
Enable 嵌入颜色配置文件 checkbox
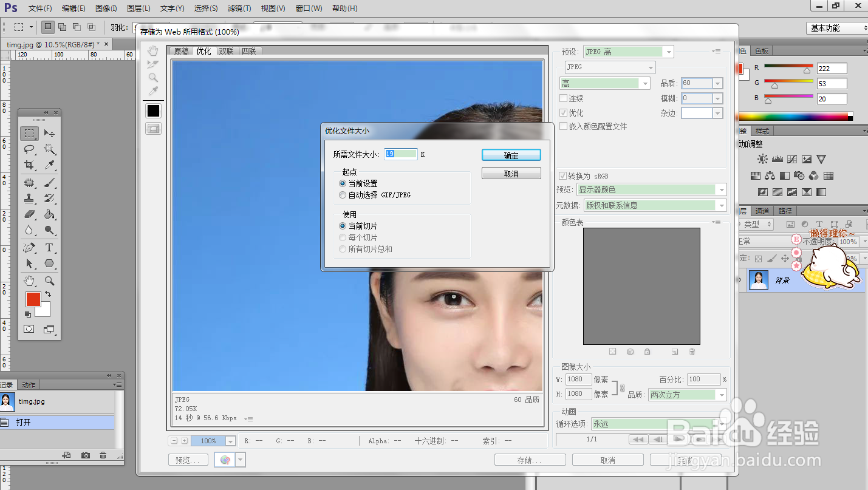coord(563,126)
